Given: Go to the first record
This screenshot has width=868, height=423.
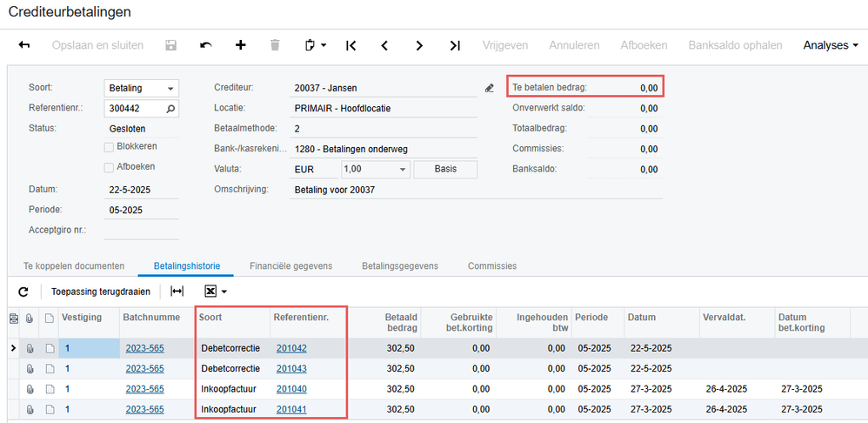Looking at the screenshot, I should [351, 45].
